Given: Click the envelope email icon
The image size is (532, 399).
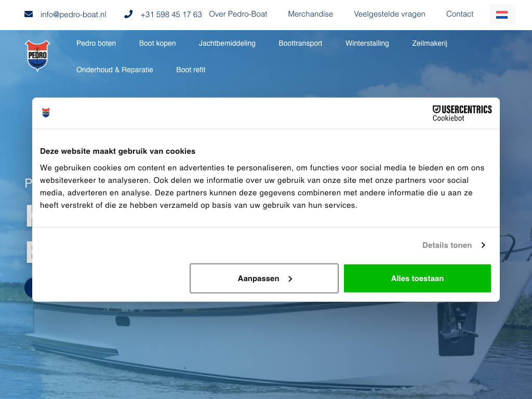Looking at the screenshot, I should tap(29, 14).
